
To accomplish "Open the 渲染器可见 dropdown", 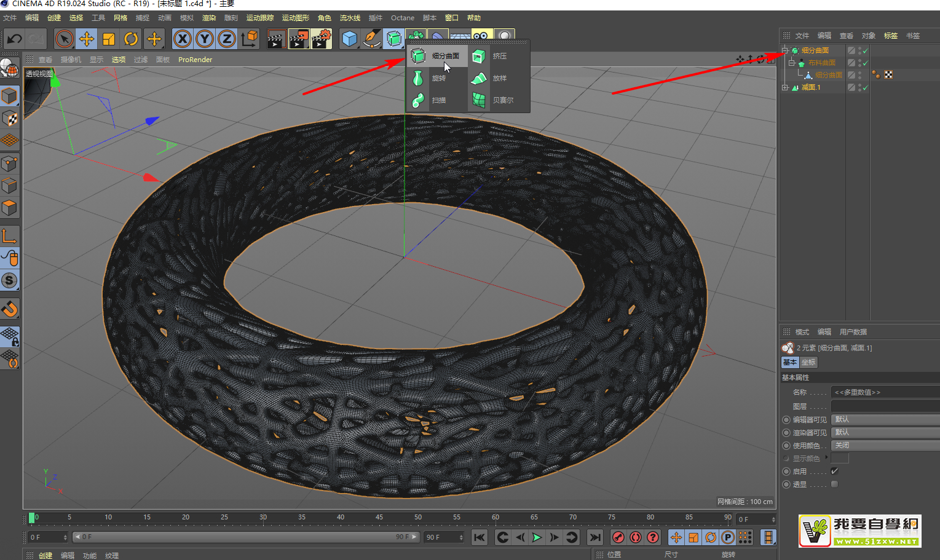I will (885, 432).
